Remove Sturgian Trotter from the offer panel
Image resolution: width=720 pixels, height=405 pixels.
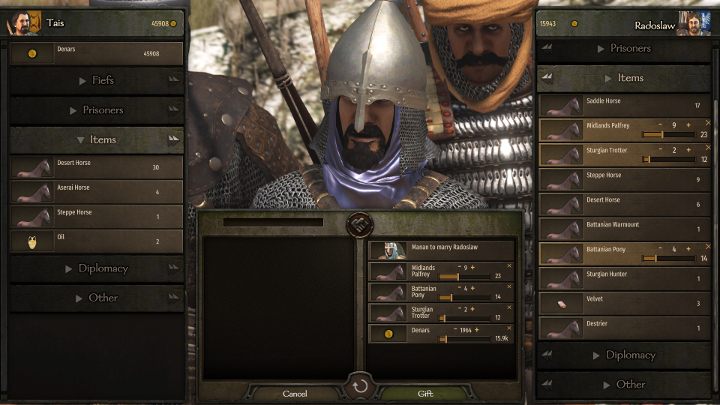(509, 308)
